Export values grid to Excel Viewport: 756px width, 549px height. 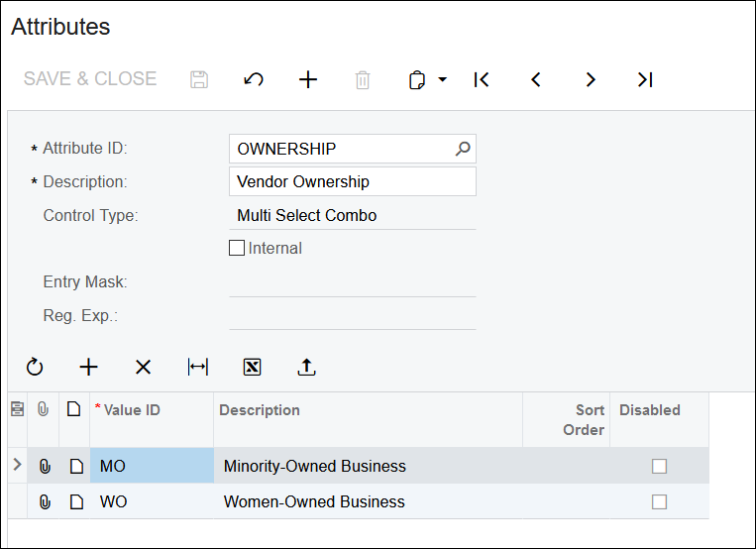[x=253, y=367]
